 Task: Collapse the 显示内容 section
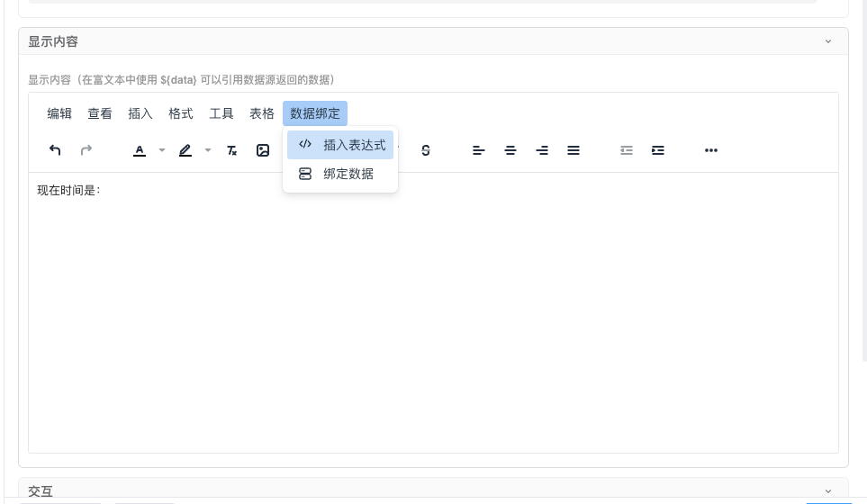point(828,41)
